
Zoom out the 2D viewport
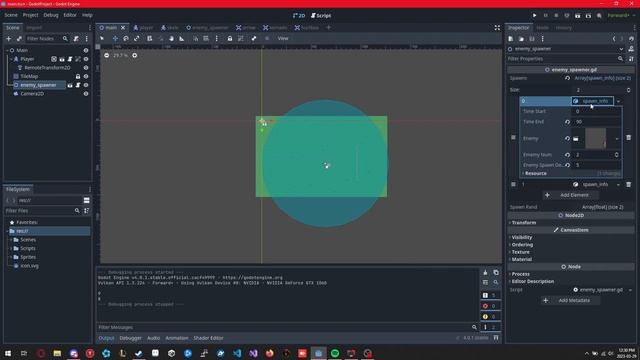click(107, 55)
